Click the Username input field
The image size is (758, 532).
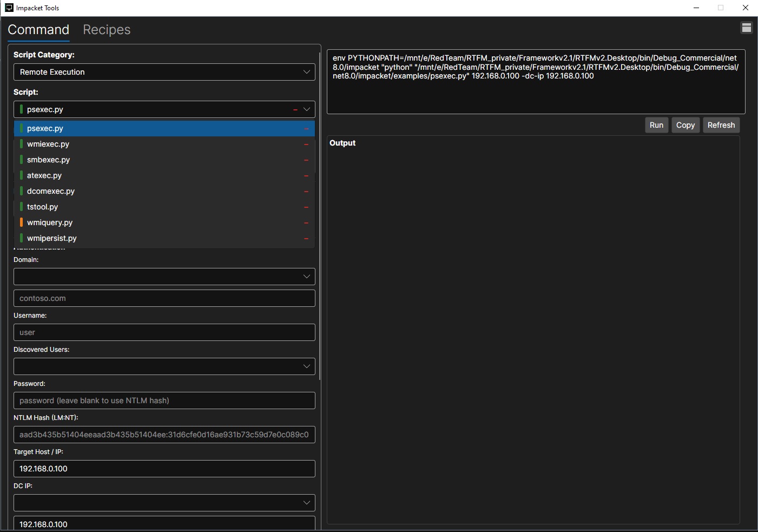(164, 332)
